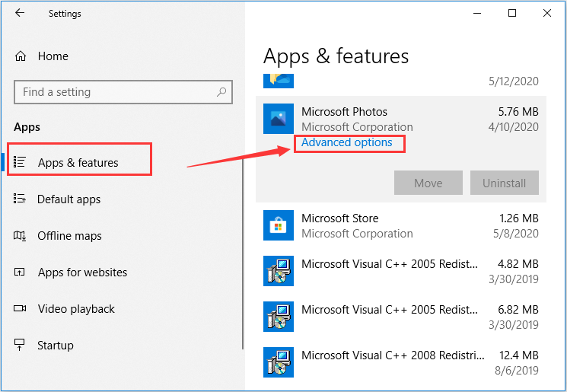Click the Move button

click(x=428, y=183)
